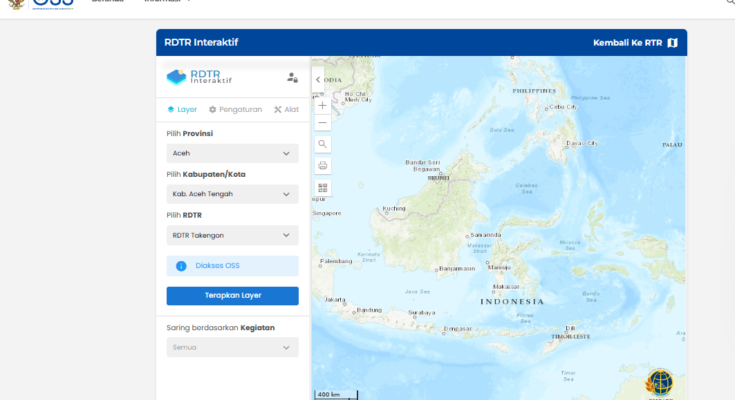Click the map zoom in plus button
The height and width of the screenshot is (400, 735).
[x=322, y=106]
